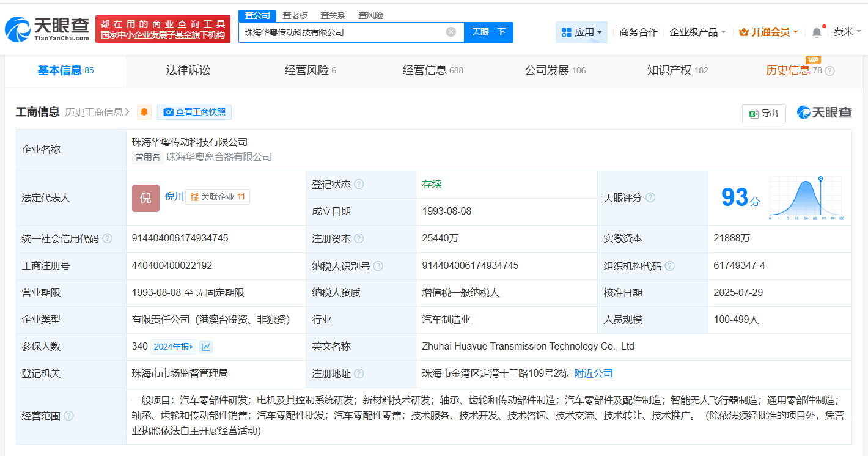This screenshot has width=868, height=456.
Task: Click the chart icon next to 2024年报
Action: [206, 345]
